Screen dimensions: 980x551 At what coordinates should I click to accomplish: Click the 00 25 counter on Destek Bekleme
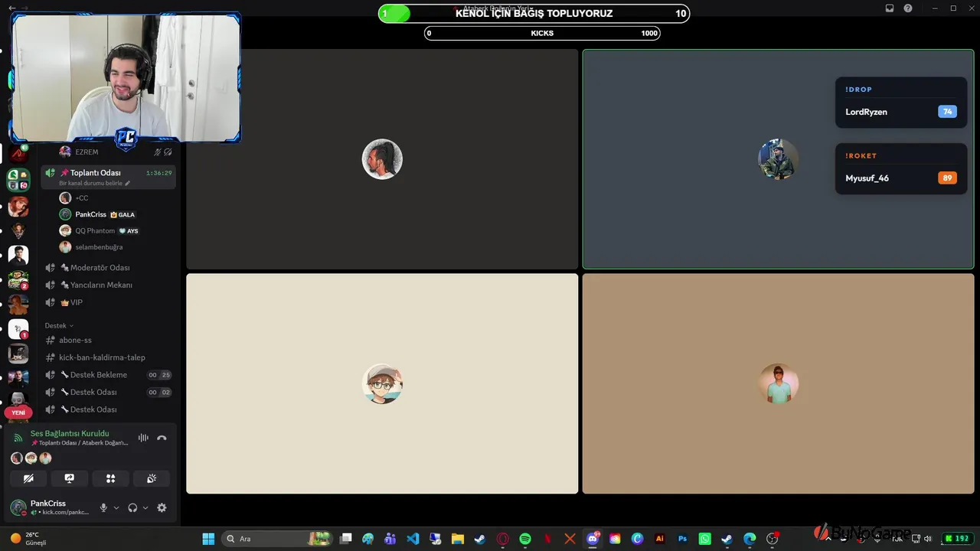click(159, 375)
